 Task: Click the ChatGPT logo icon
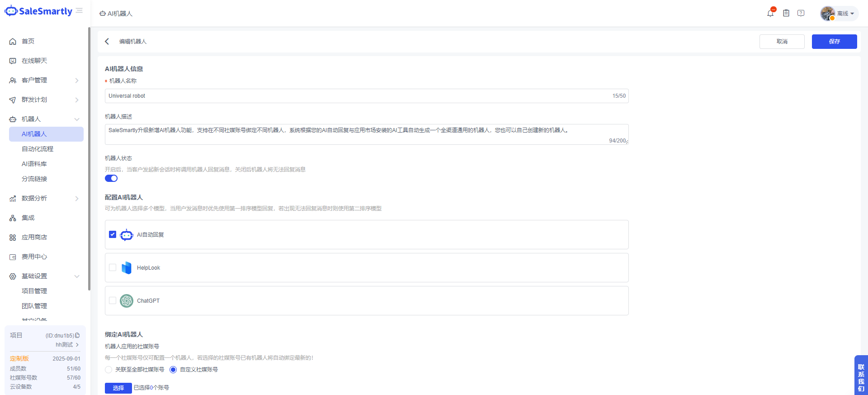pos(127,301)
